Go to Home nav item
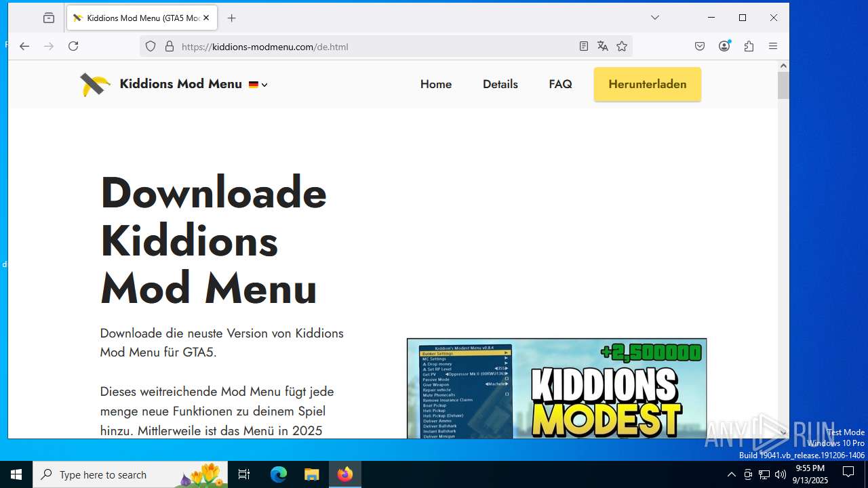Viewport: 868px width, 488px height. [x=436, y=84]
